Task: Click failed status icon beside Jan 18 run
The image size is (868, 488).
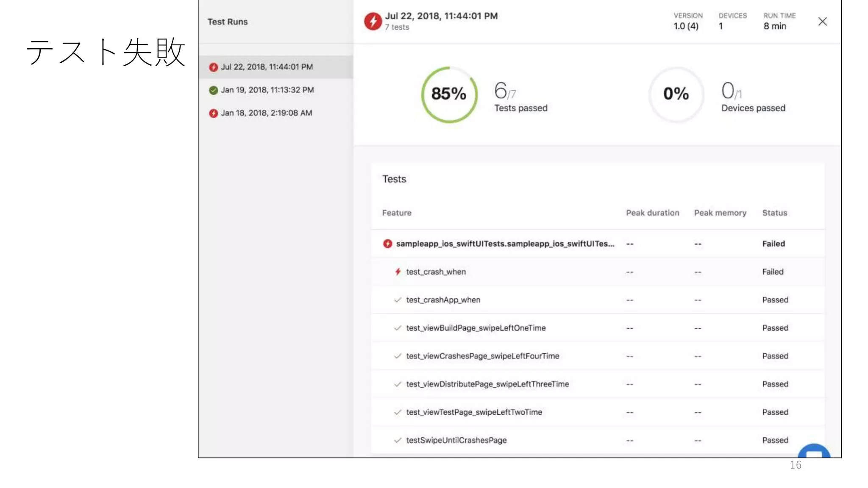Action: pyautogui.click(x=214, y=113)
